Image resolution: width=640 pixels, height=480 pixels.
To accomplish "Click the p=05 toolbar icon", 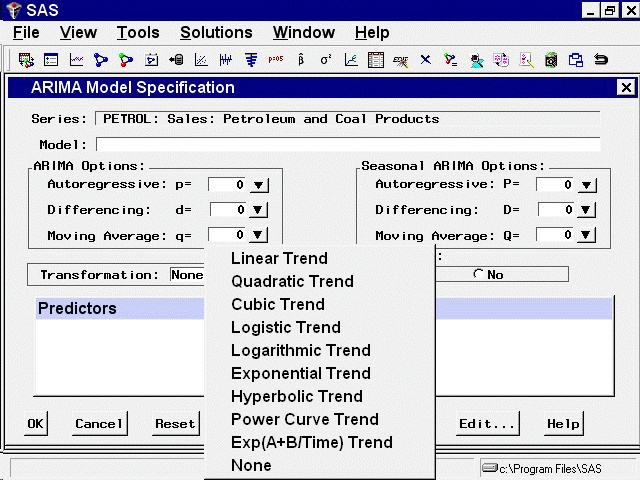I will [275, 60].
